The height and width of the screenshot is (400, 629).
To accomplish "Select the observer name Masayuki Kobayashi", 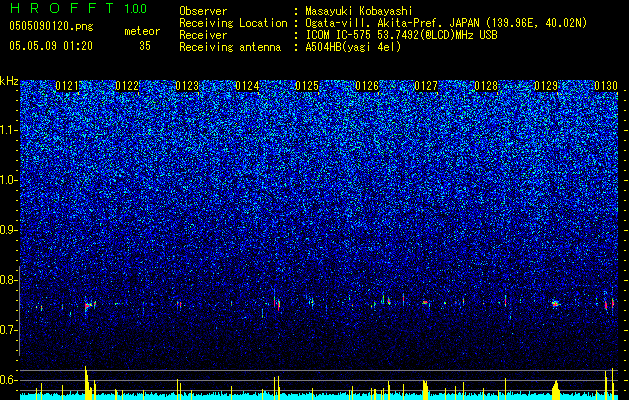I will click(x=359, y=11).
